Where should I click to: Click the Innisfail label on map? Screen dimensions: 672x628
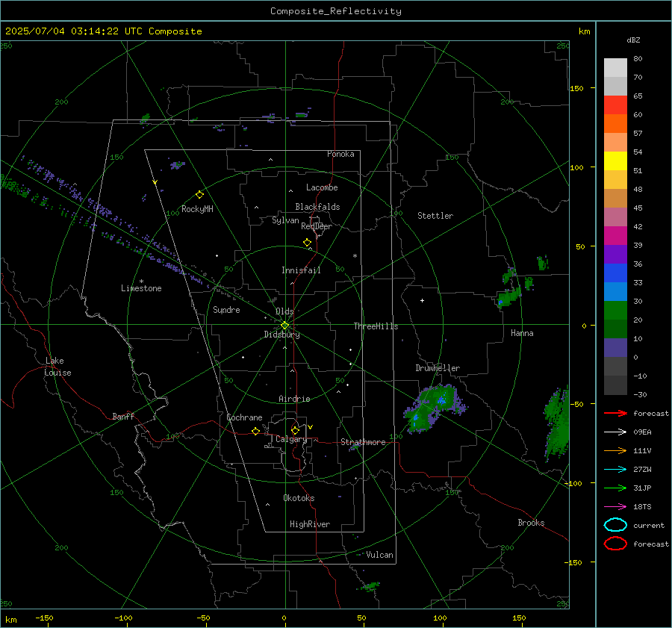(301, 270)
